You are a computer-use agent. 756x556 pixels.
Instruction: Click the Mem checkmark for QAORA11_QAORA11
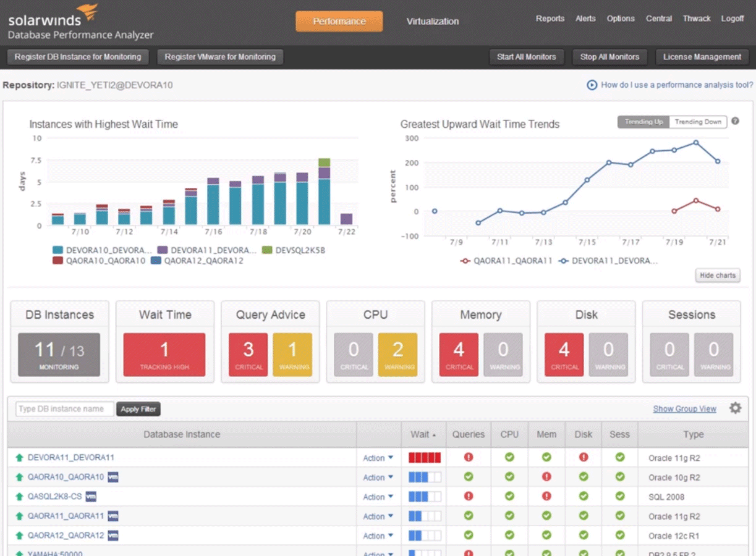coord(546,516)
